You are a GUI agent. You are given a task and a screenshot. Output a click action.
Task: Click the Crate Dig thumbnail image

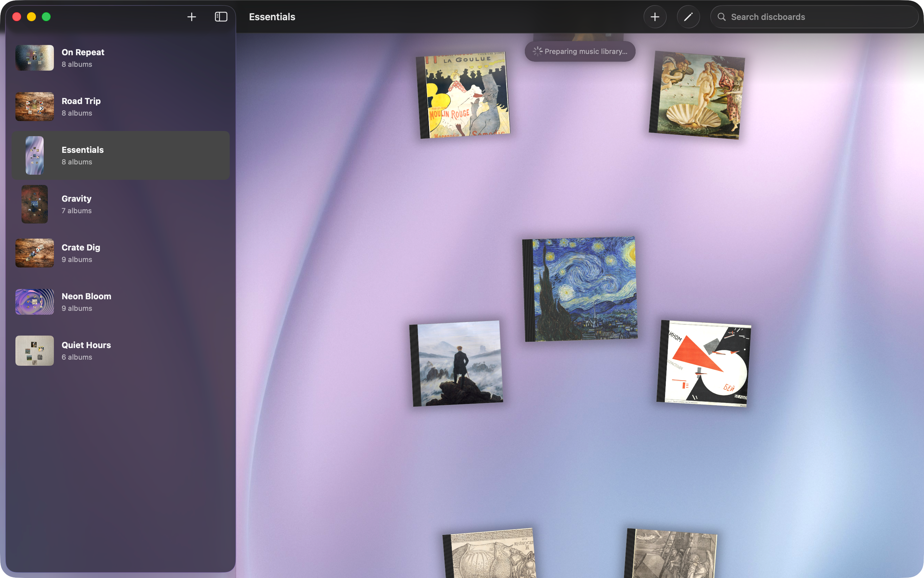pyautogui.click(x=34, y=253)
